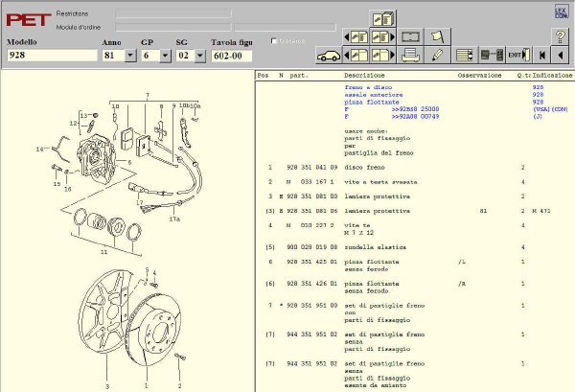Click the Osservazione column header
Screen dimensions: 575x392
click(x=479, y=76)
